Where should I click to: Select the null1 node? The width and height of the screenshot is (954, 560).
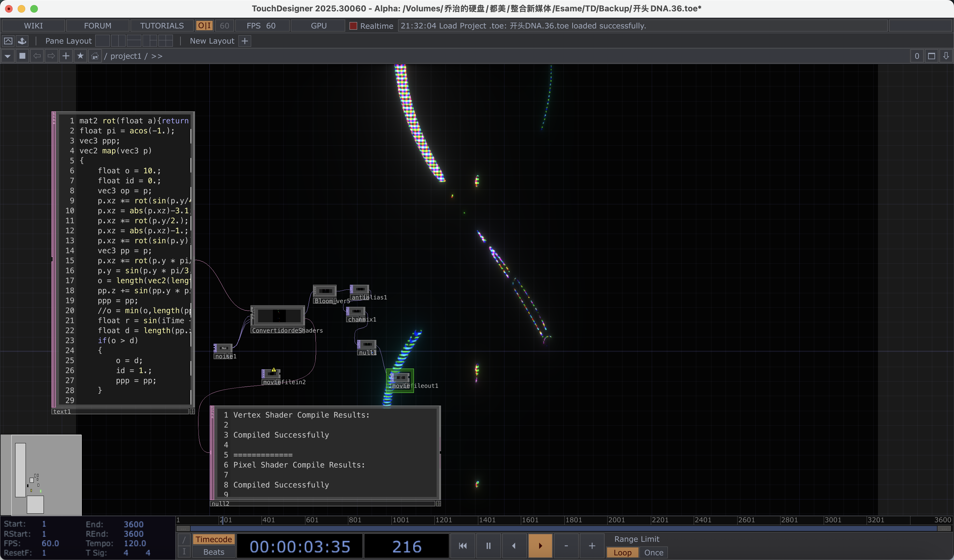367,344
